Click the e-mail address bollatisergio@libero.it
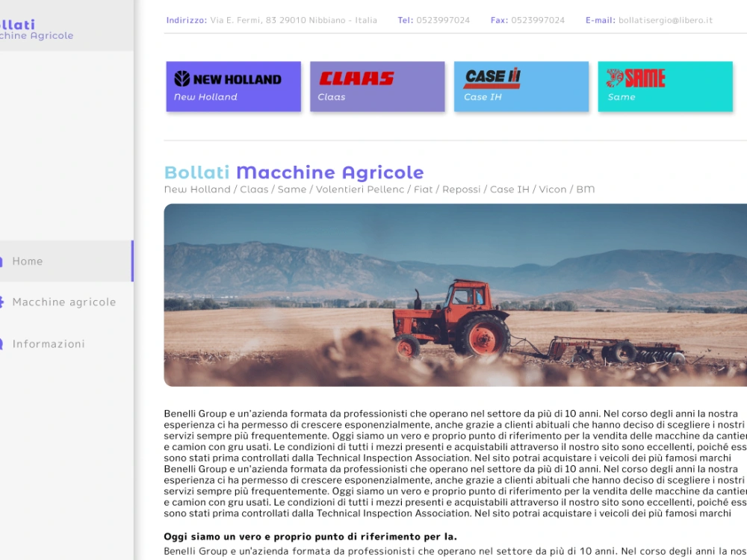This screenshot has height=560, width=747. (665, 20)
